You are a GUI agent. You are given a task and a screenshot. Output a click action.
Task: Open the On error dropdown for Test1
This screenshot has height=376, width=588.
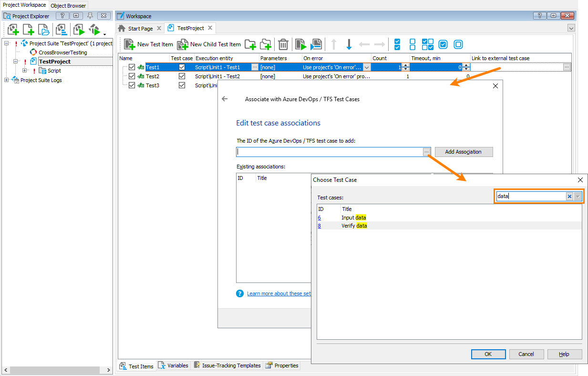point(366,67)
